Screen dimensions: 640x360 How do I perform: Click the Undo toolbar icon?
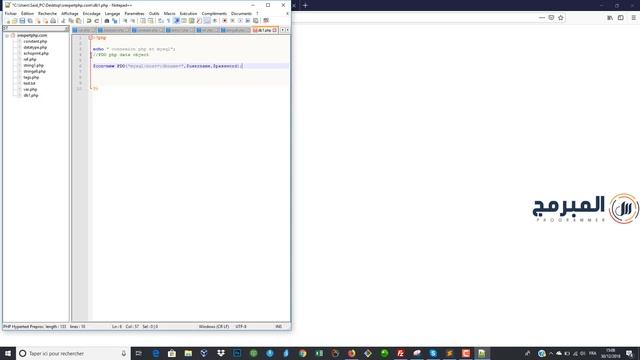click(x=89, y=20)
